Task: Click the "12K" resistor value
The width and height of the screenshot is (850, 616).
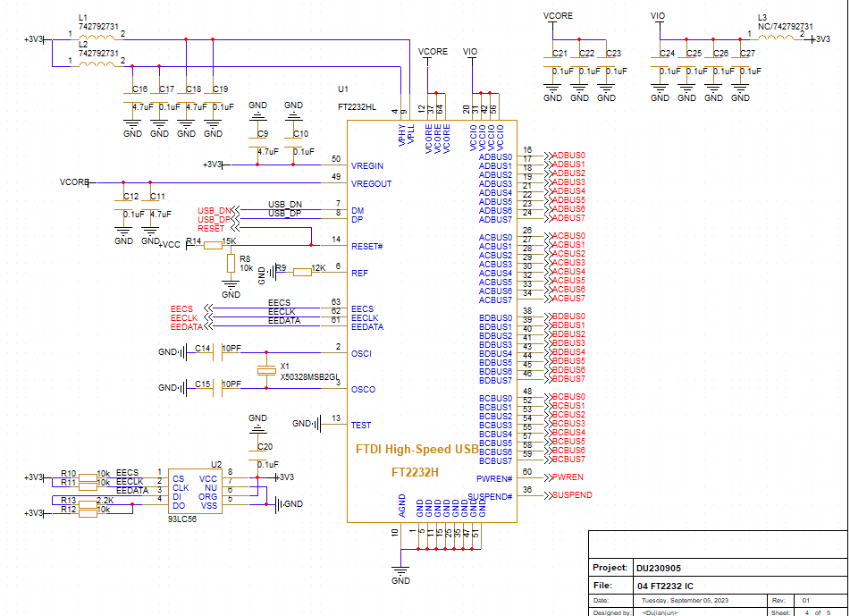Action: pyautogui.click(x=319, y=268)
